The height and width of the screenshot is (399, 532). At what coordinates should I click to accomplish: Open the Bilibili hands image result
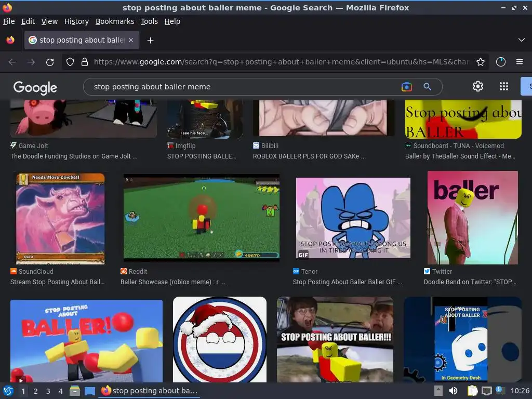pos(323,118)
